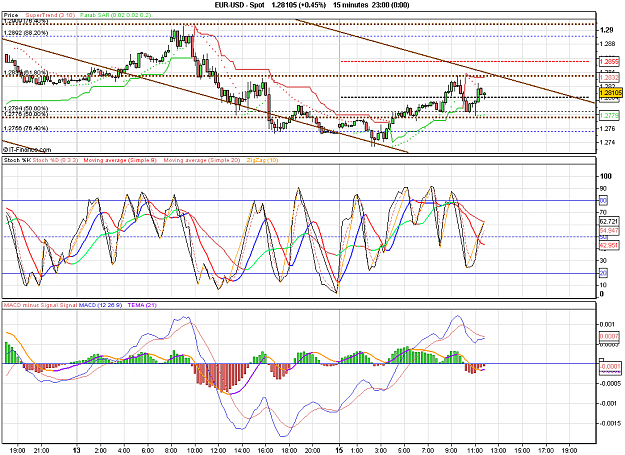Click the 13:00 time axis label
The image size is (625, 455).
click(x=498, y=451)
